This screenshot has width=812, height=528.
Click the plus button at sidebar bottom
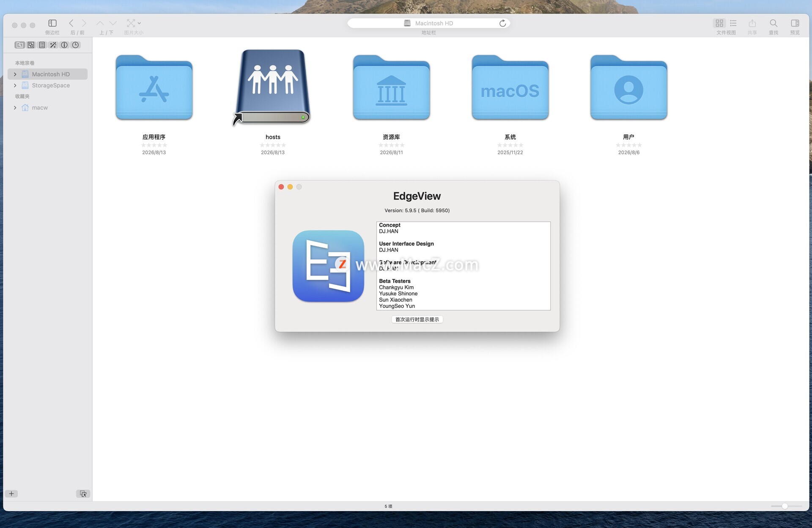tap(11, 494)
